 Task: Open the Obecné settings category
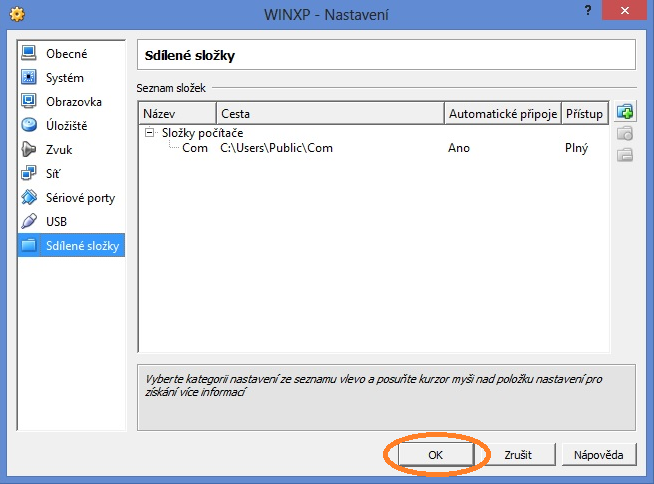[x=71, y=53]
